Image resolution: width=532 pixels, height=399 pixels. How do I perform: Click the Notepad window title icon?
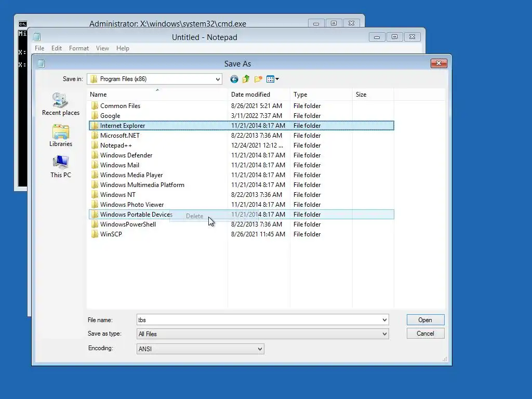point(37,37)
